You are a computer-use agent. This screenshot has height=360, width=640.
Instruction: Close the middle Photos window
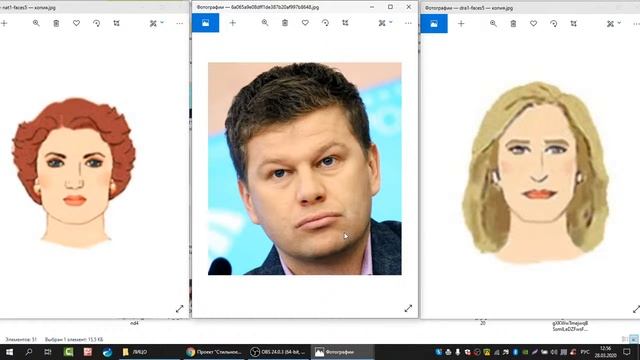point(409,7)
